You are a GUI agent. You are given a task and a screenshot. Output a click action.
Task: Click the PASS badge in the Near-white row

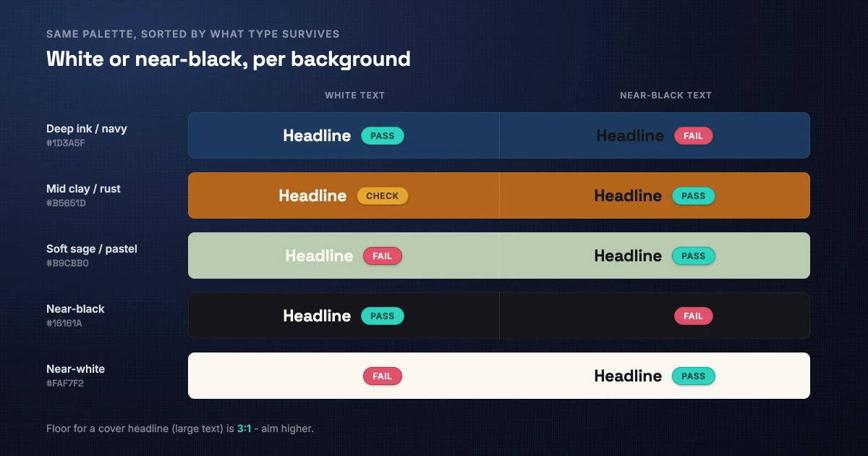pos(694,376)
